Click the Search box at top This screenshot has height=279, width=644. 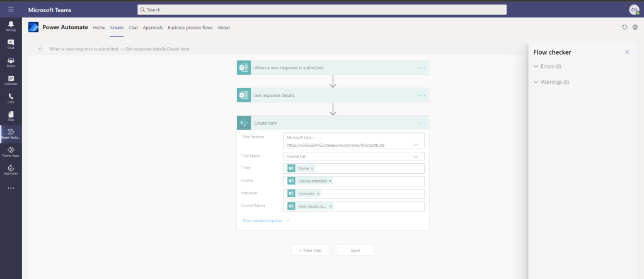(x=322, y=9)
